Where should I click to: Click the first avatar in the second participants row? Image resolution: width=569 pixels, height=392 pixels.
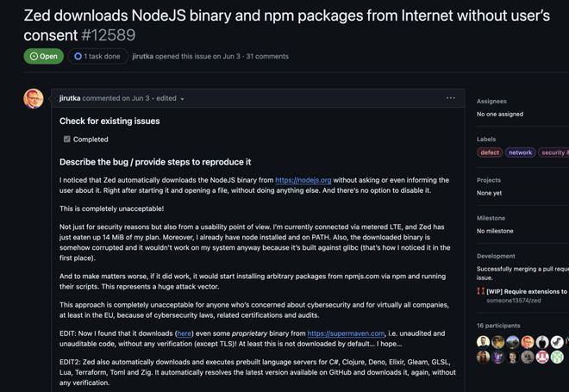[x=483, y=357]
